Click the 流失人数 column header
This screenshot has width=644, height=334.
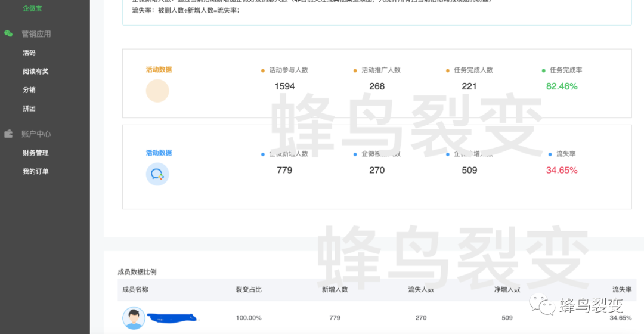click(421, 290)
